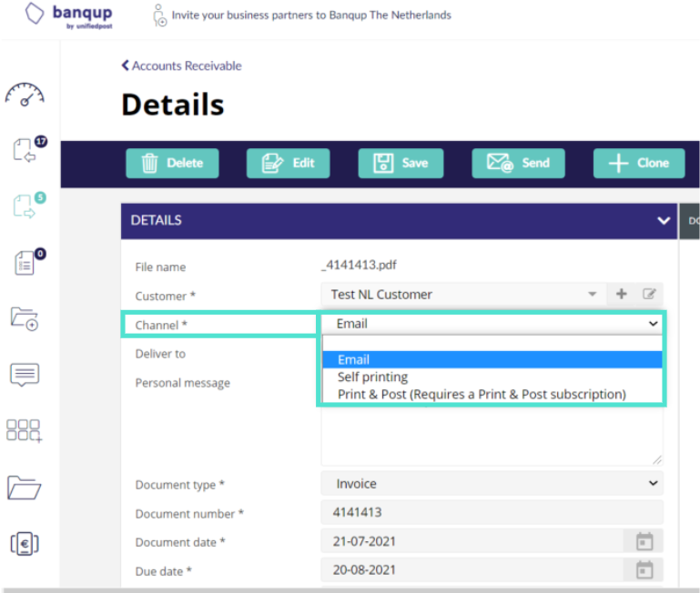Click the Personal message label
The image size is (700, 593).
[183, 383]
